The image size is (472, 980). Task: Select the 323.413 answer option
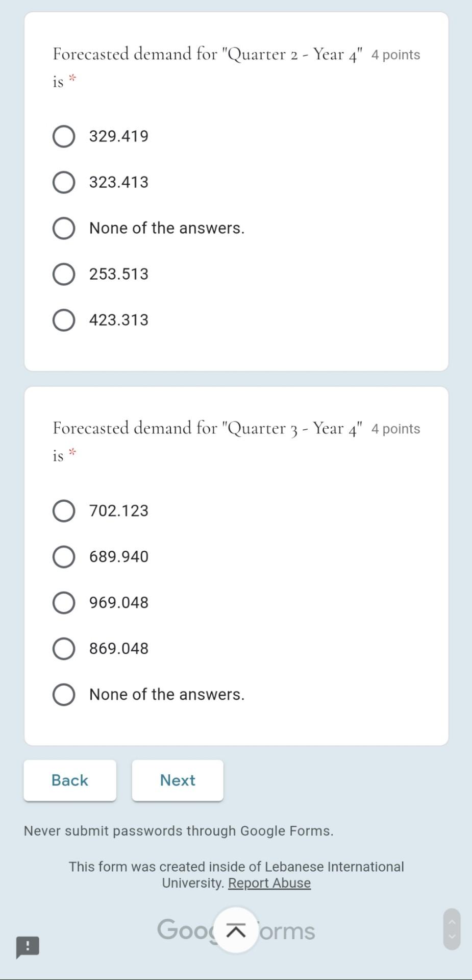coord(63,182)
